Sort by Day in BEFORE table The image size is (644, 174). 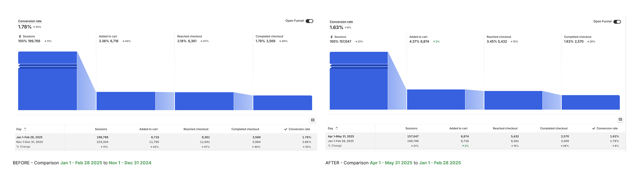[x=25, y=129]
